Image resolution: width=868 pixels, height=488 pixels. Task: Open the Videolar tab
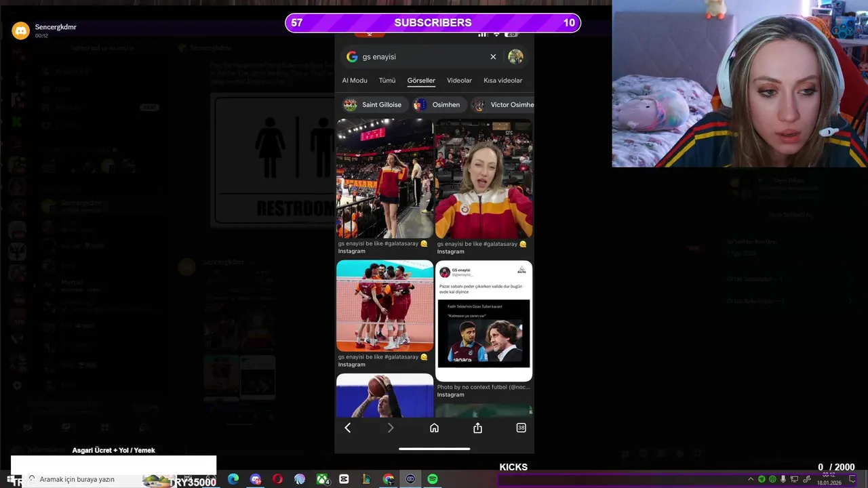pyautogui.click(x=459, y=81)
